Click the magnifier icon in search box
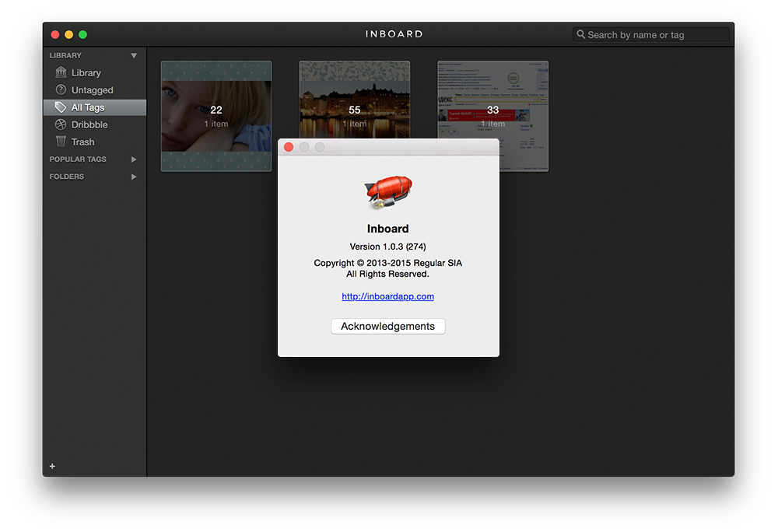Viewport: 778px width, 532px height. point(580,34)
